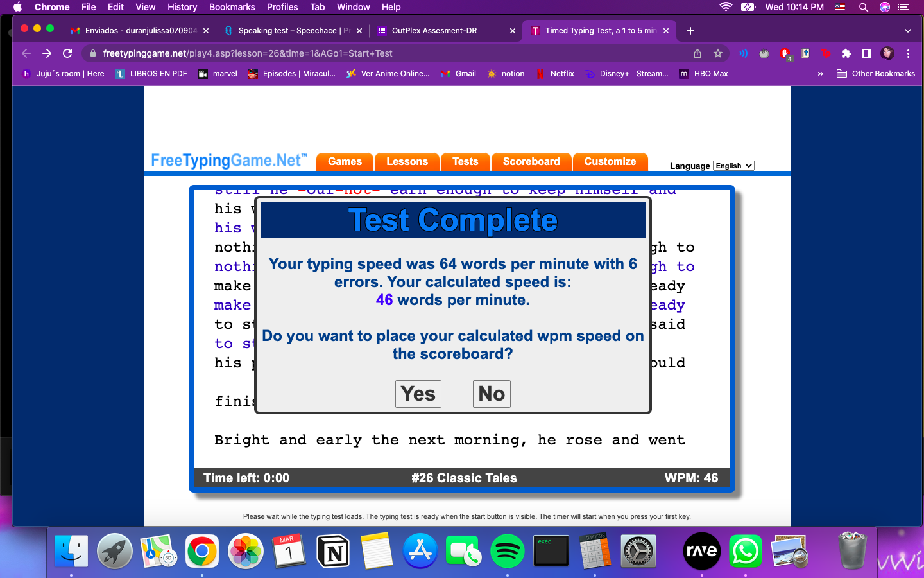This screenshot has height=578, width=924.
Task: Toggle the Chrome side panel
Action: pyautogui.click(x=867, y=53)
